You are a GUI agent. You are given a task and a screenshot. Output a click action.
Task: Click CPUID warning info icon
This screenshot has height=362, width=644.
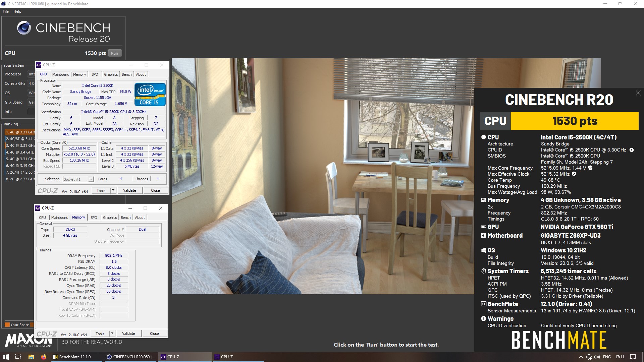(x=631, y=150)
